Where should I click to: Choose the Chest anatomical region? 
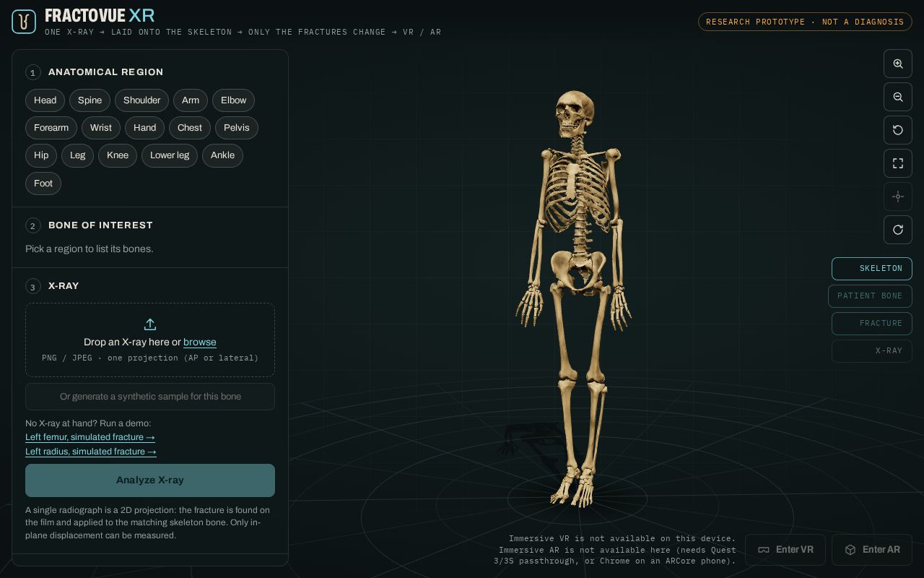click(190, 128)
